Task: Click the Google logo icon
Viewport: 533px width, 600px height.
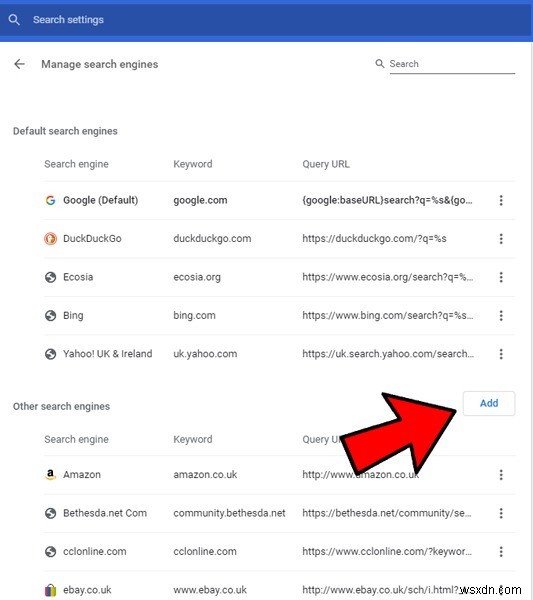Action: click(x=51, y=200)
